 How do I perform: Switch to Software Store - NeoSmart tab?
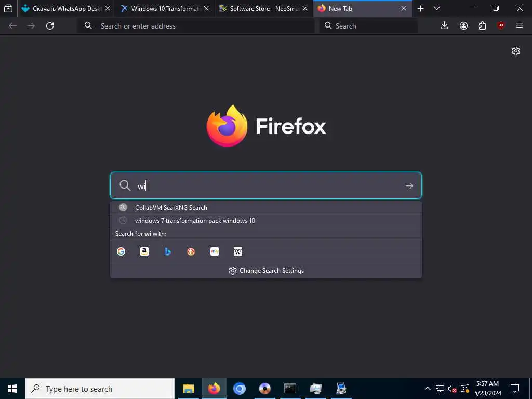264,8
